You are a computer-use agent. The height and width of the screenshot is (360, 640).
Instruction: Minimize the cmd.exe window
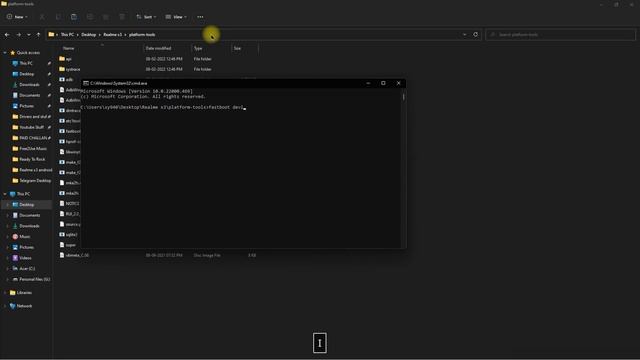click(368, 83)
